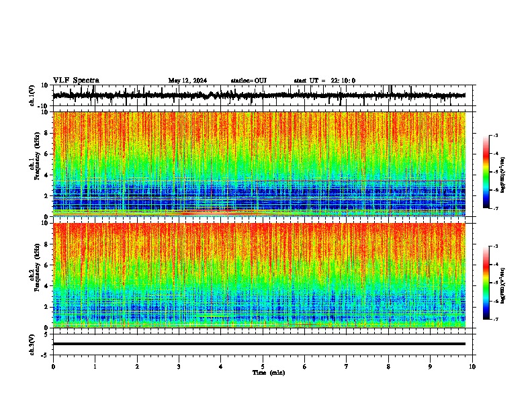
Task: Click the time axis tick label 1
Action: click(x=95, y=367)
